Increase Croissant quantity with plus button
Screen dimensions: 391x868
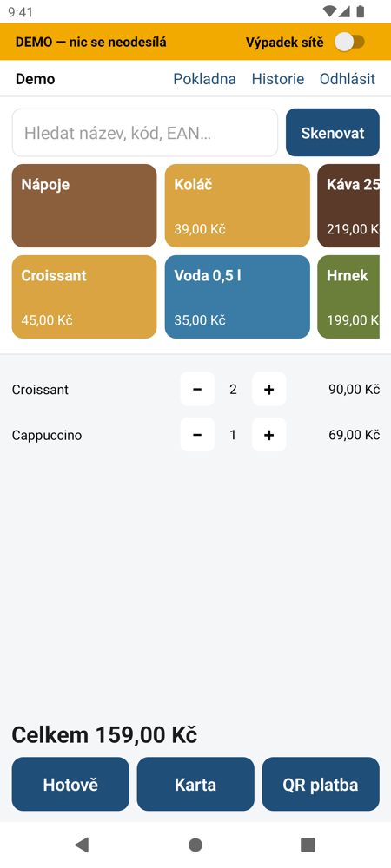pos(269,389)
